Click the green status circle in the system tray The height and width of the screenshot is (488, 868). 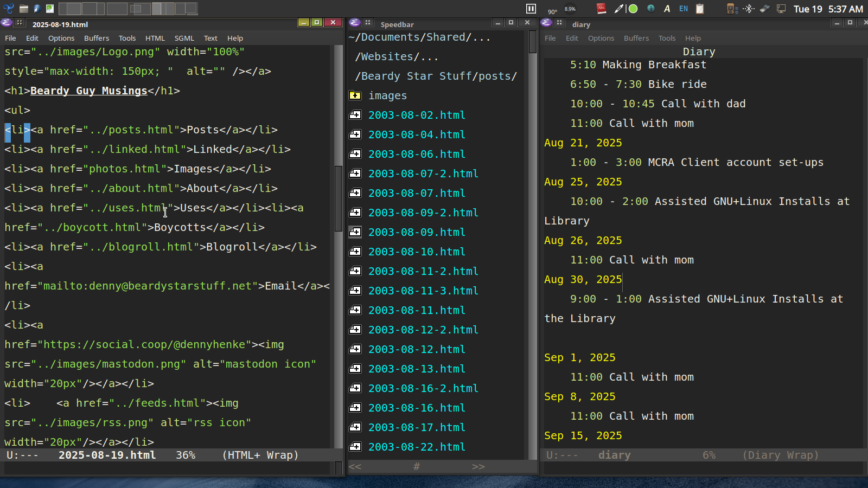(632, 9)
